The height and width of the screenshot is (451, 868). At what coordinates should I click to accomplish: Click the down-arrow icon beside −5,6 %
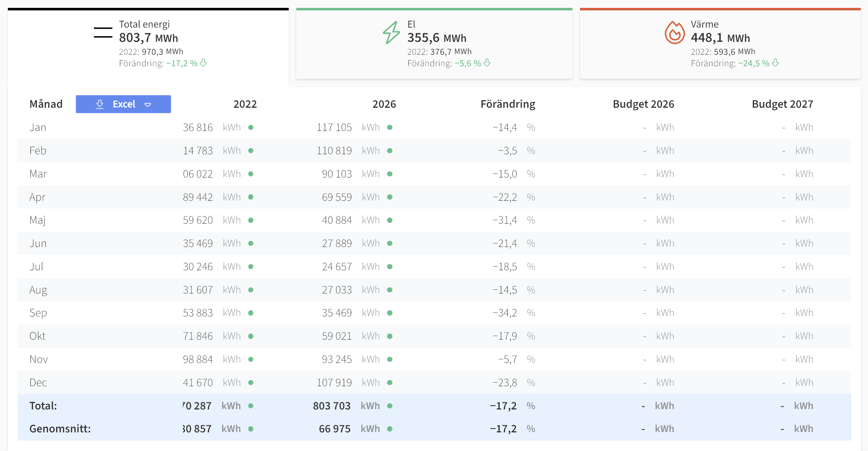(x=487, y=63)
